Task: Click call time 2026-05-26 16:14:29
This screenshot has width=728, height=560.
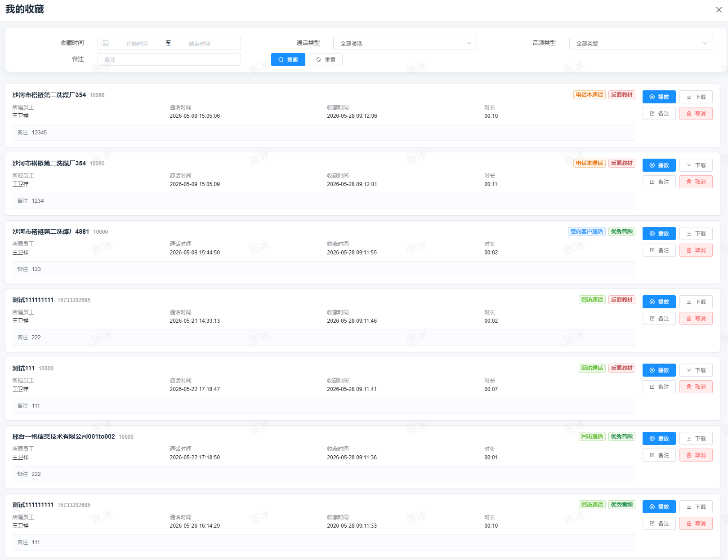Action: coord(195,526)
